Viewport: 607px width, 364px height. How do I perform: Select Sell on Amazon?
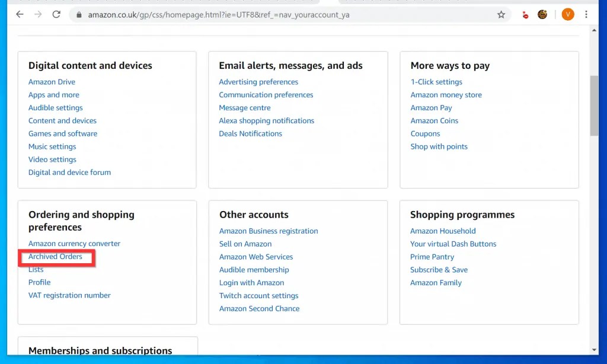[x=245, y=244]
